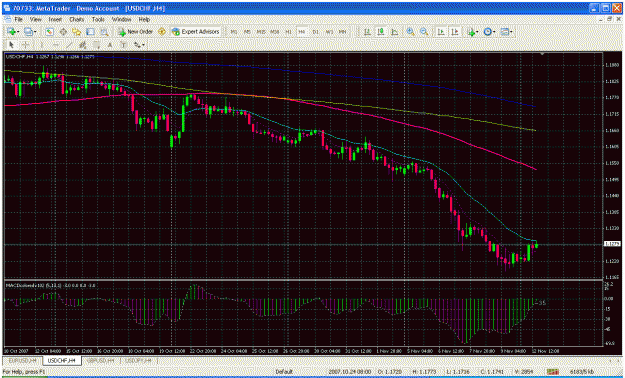
Task: Open the View menu
Action: pos(35,19)
